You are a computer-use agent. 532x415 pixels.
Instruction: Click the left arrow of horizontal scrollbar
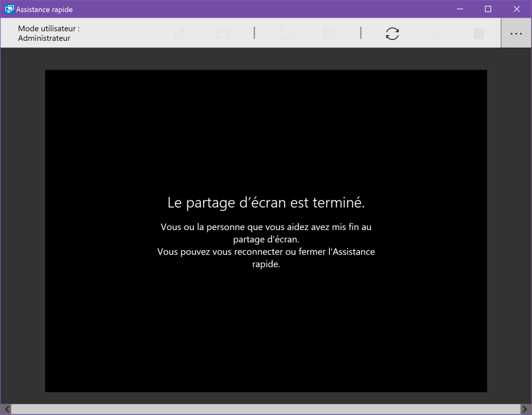[x=6, y=408]
